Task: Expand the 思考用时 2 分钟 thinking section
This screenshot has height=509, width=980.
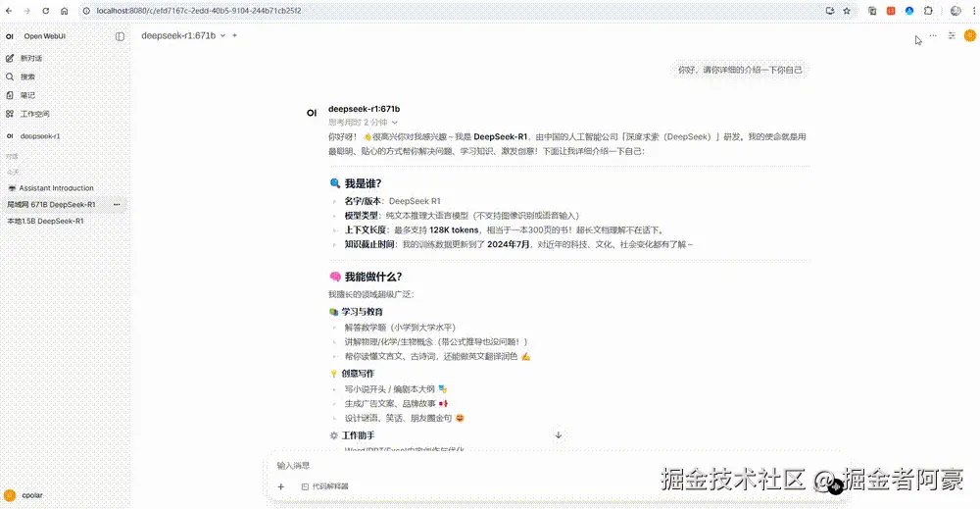Action: (364, 122)
